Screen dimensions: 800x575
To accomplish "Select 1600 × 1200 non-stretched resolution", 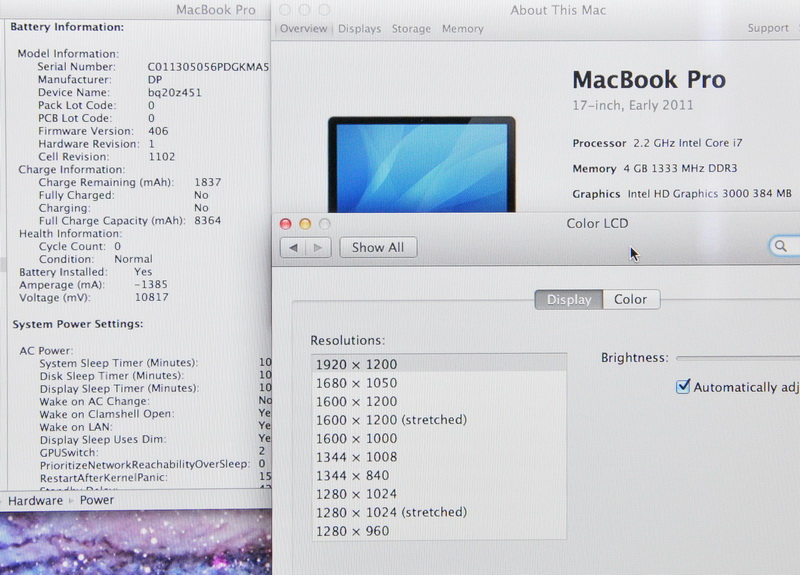I will (x=439, y=402).
